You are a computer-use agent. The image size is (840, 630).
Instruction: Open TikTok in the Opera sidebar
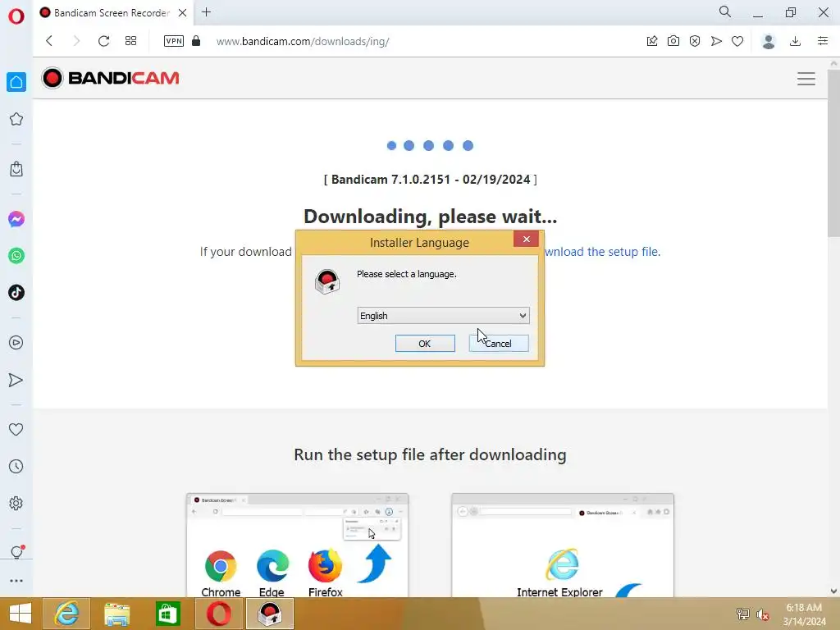16,293
